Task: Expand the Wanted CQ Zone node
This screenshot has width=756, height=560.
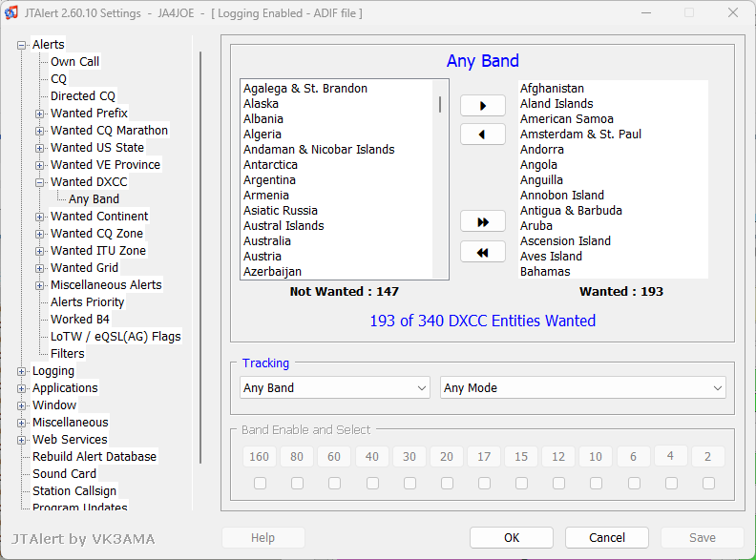Action: click(x=40, y=235)
